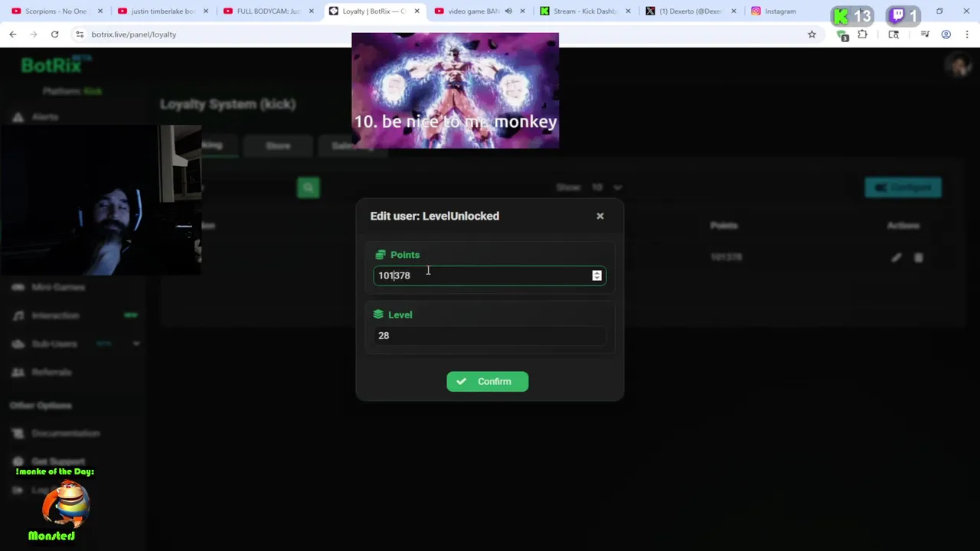The image size is (980, 551).
Task: Close the Stream - Kick Dashboard tab
Action: click(628, 11)
